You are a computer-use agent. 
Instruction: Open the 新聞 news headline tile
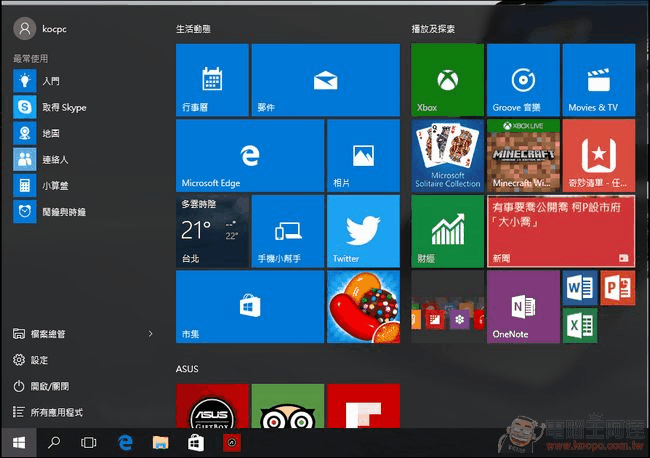(x=560, y=231)
